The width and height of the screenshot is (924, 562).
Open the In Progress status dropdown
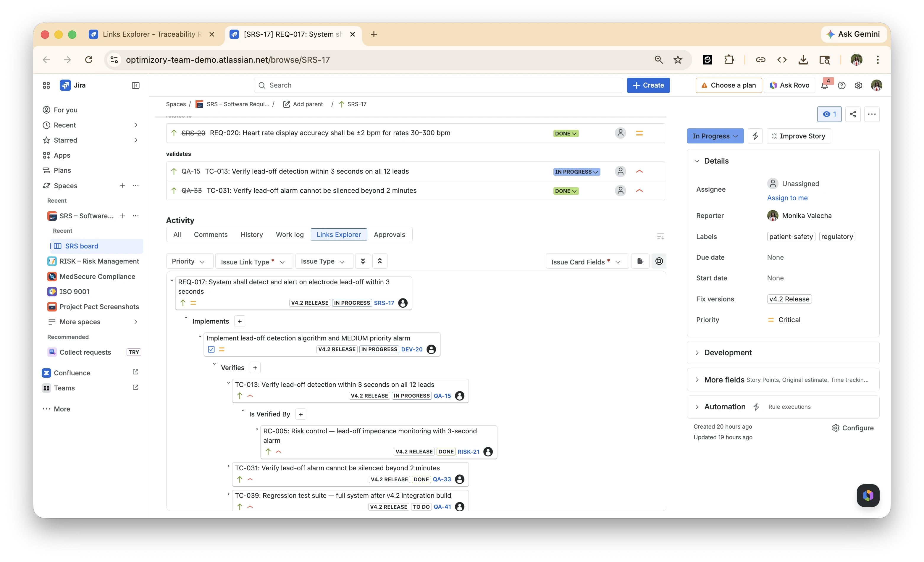coord(715,136)
